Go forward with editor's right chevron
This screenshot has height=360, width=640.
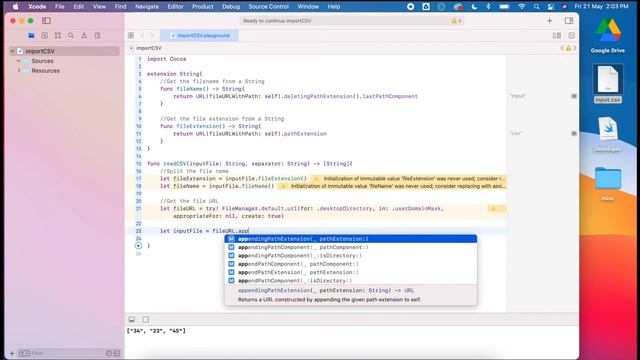click(152, 36)
